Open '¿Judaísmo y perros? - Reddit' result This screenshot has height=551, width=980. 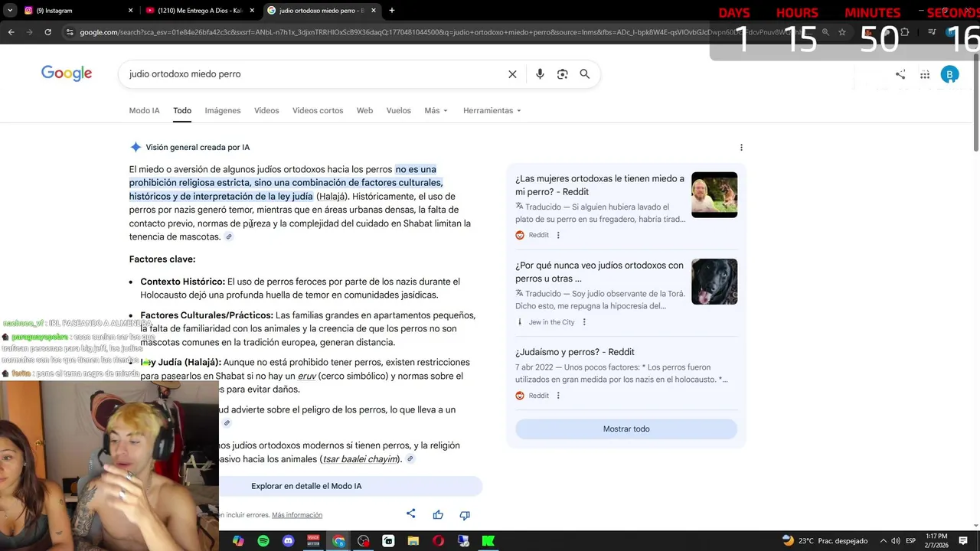click(574, 352)
